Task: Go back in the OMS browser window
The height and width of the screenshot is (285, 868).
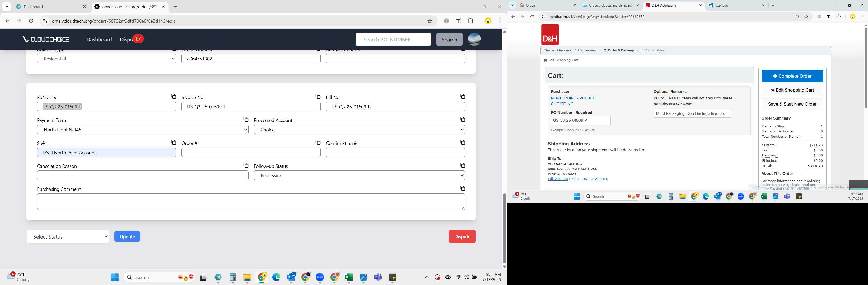Action: click(7, 21)
